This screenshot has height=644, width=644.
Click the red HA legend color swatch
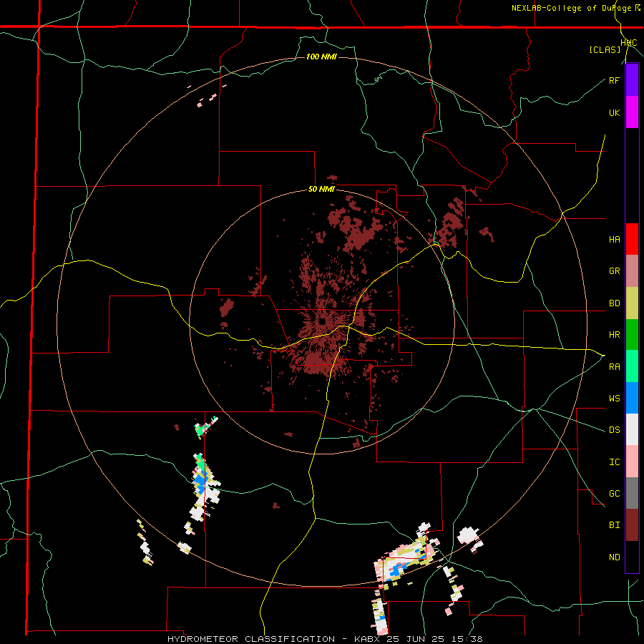click(632, 239)
